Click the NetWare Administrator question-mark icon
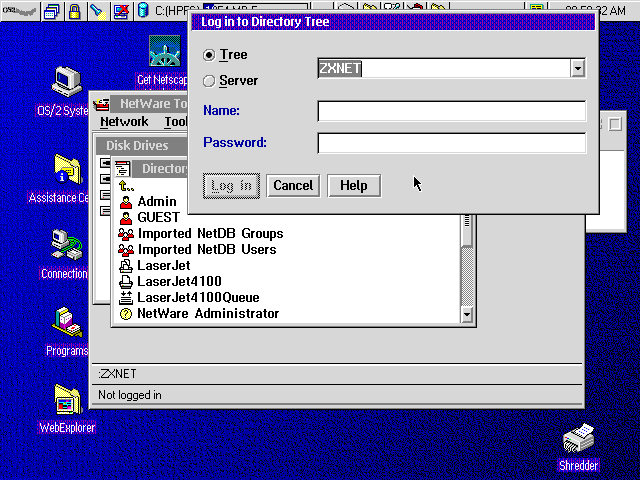 [x=126, y=313]
